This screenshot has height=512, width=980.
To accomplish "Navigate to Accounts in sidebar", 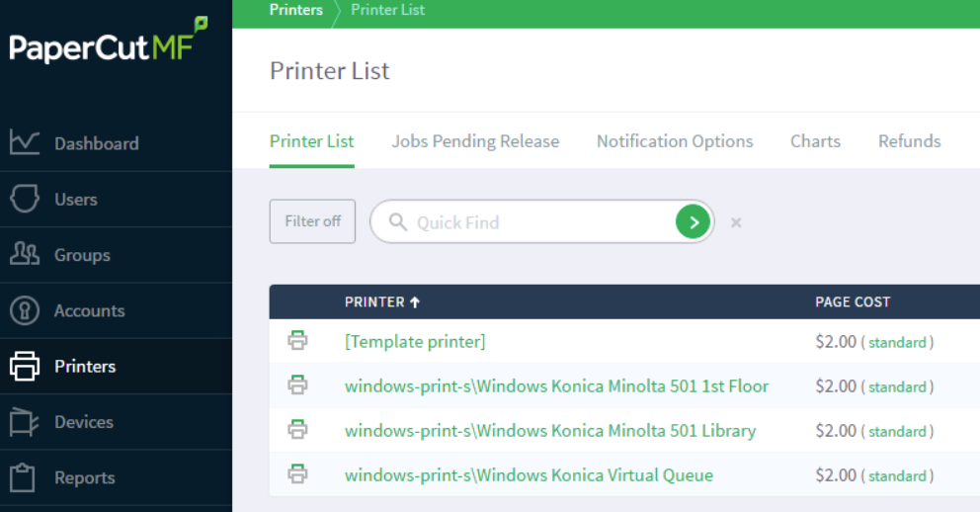I will (x=89, y=310).
